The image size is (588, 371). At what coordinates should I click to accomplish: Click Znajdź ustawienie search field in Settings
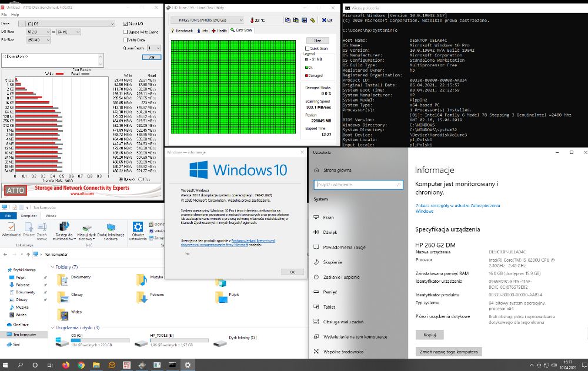coord(358,185)
